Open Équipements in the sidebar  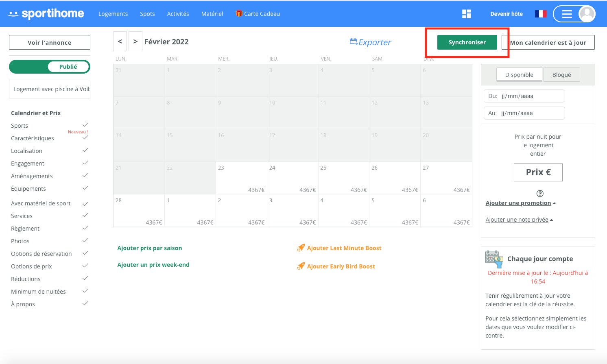pyautogui.click(x=28, y=189)
